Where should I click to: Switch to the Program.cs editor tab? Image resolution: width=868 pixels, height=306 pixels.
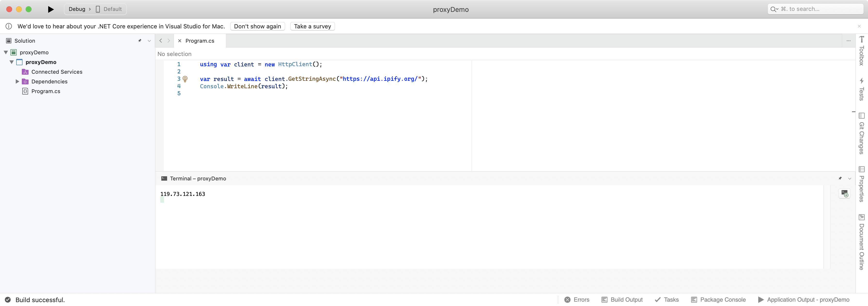point(200,41)
